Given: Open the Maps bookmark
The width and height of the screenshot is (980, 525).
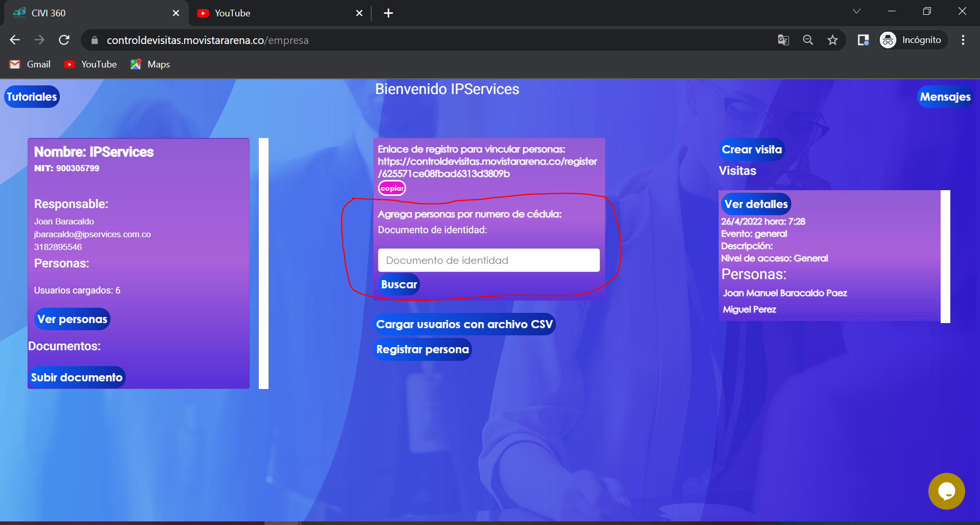Looking at the screenshot, I should (x=150, y=64).
